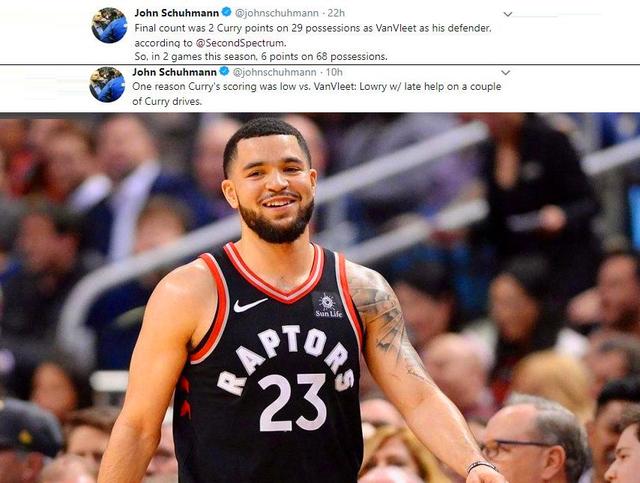Open the @SecondSpectrum mention link
This screenshot has width=640, height=483.
coord(241,43)
